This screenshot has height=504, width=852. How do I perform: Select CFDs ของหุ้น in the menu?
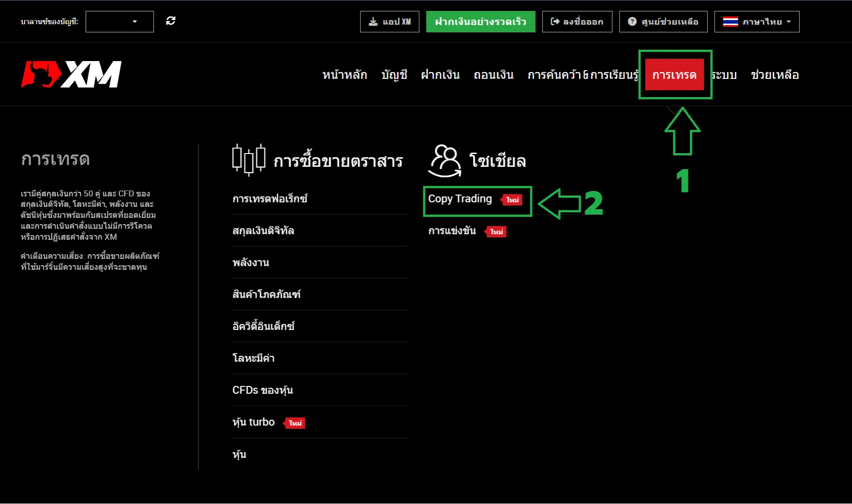262,390
